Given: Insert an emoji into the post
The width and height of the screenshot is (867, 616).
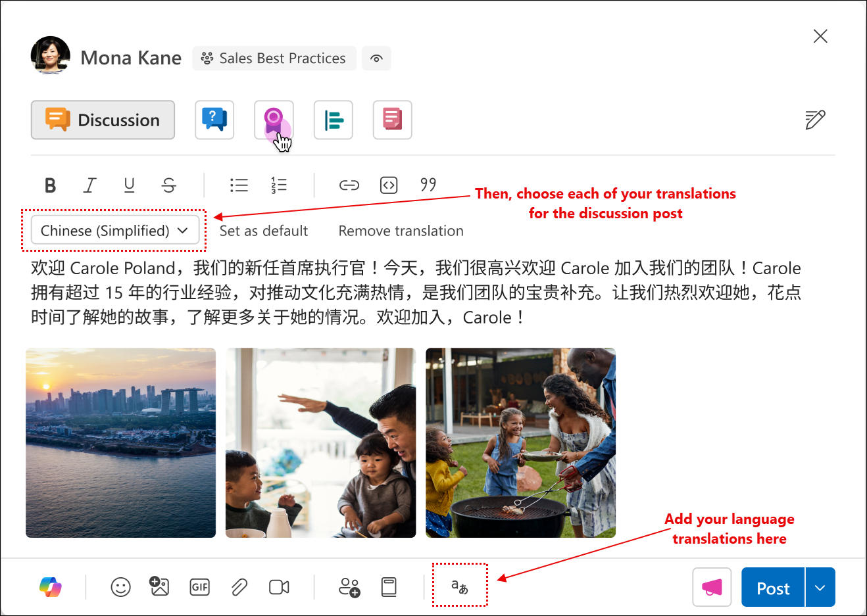Looking at the screenshot, I should click(x=120, y=587).
